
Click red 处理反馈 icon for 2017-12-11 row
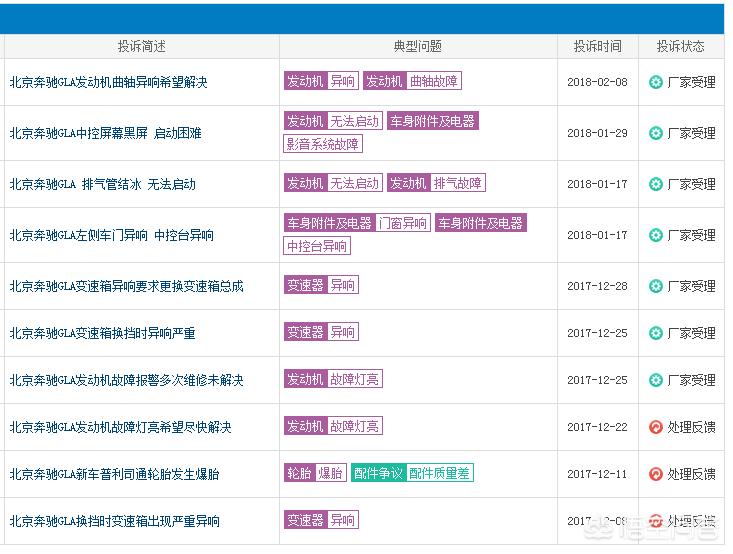coord(655,474)
